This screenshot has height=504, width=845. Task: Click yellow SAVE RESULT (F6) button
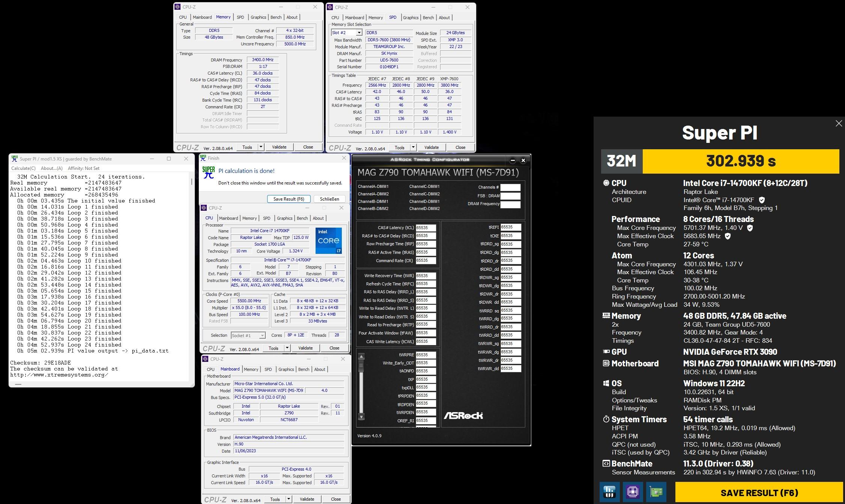click(759, 492)
